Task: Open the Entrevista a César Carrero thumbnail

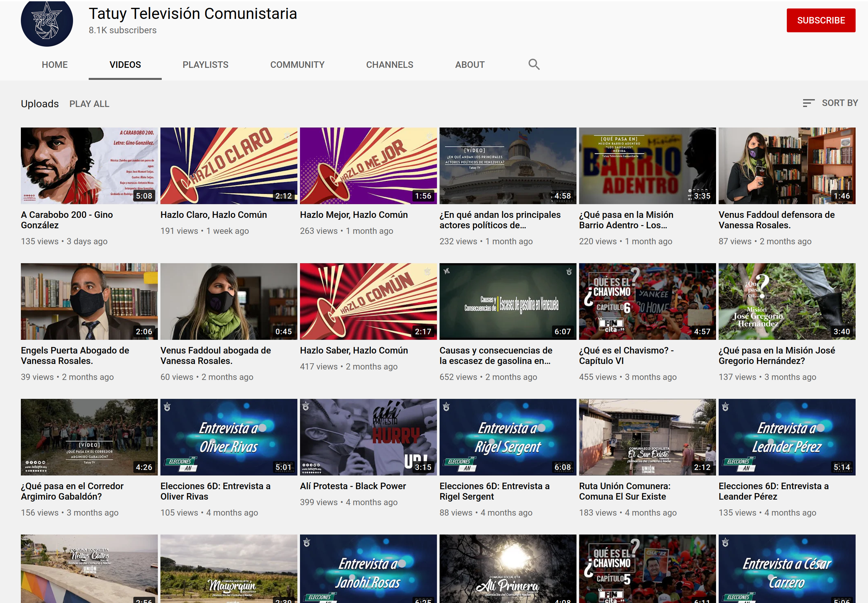Action: pyautogui.click(x=787, y=569)
